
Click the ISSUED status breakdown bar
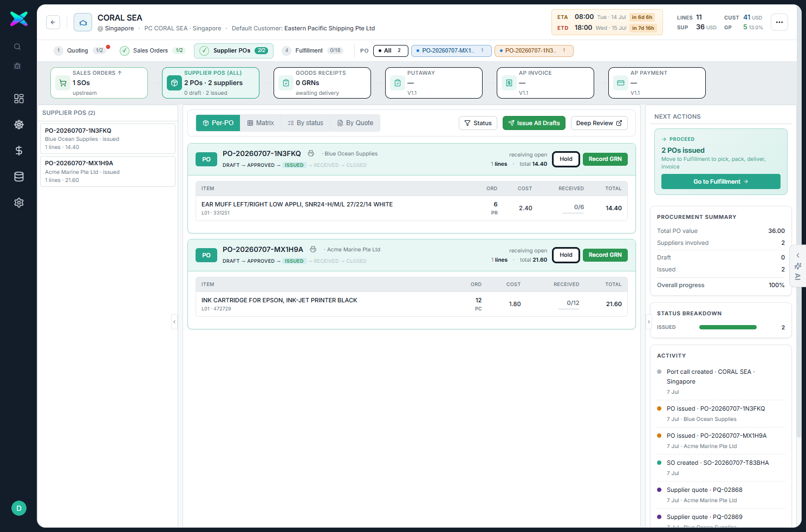(728, 327)
